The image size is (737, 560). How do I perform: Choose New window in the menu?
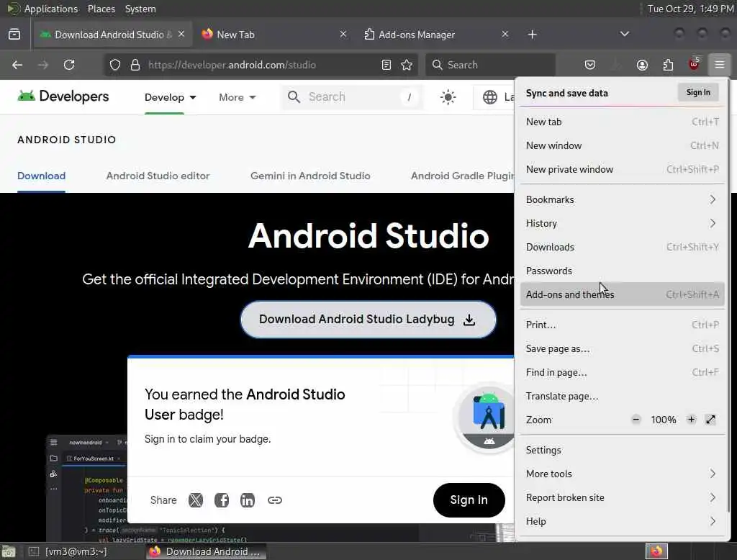click(623, 145)
